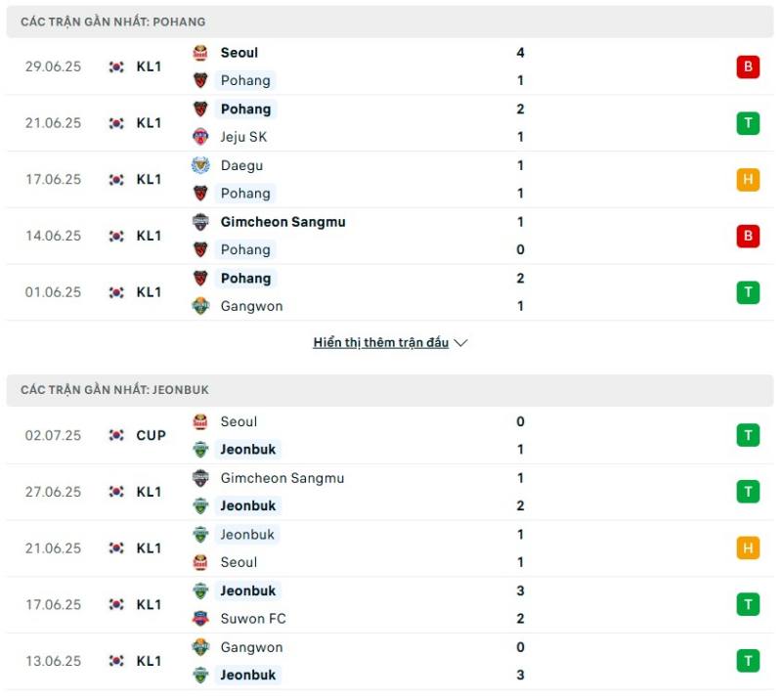This screenshot has width=782, height=700.
Task: Click the Gangwon crest in the 01.06.25 match
Action: coord(200,306)
